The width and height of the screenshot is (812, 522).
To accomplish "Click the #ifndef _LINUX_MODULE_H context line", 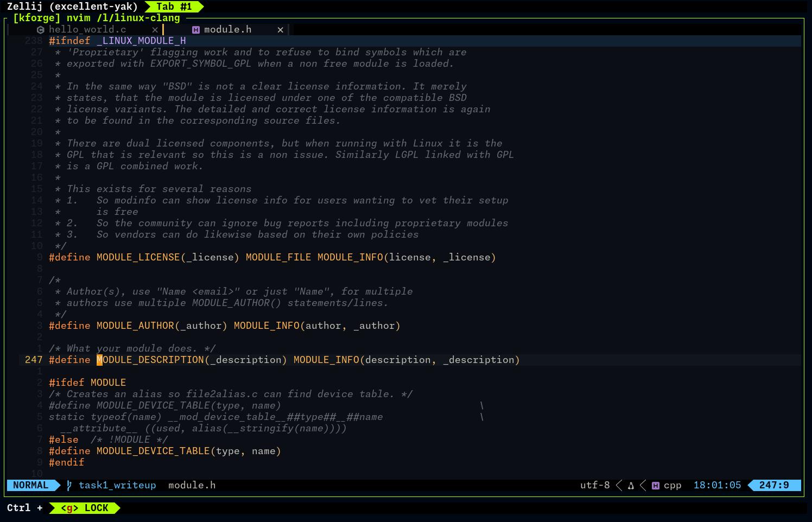I will click(117, 41).
